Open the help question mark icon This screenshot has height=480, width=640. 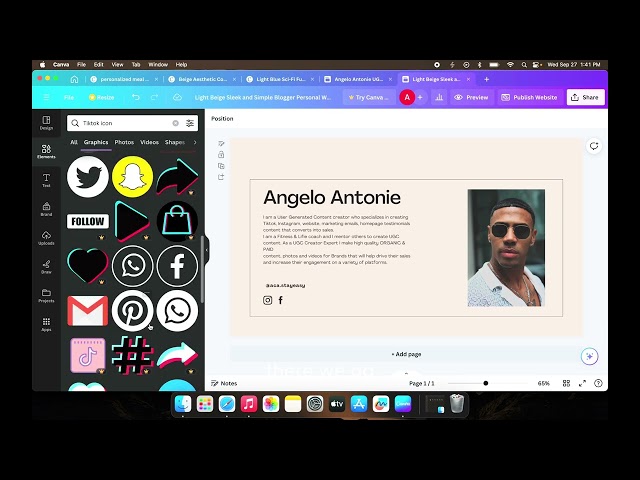598,383
